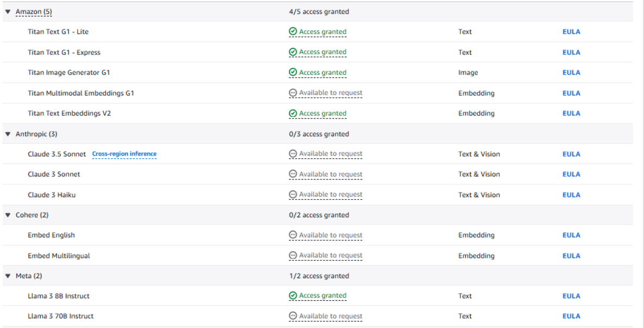Open EULA for Titan Text Embeddings V2
Screen dimensions: 644x328
coord(571,113)
